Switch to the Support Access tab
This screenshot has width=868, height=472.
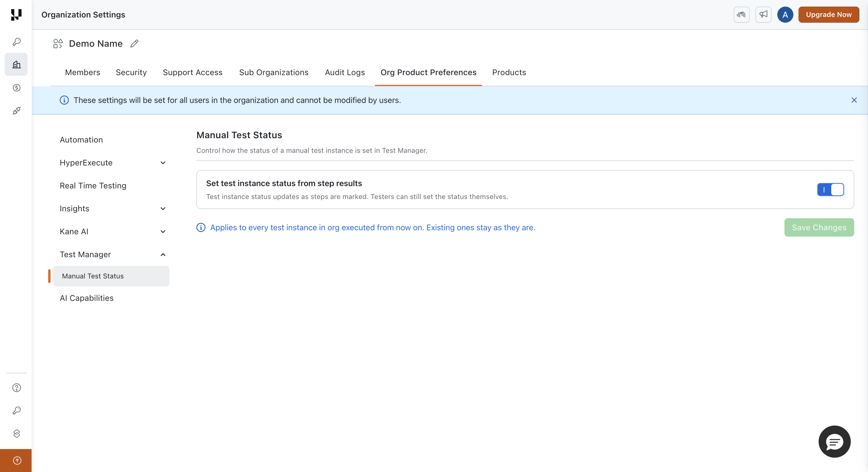pos(192,72)
